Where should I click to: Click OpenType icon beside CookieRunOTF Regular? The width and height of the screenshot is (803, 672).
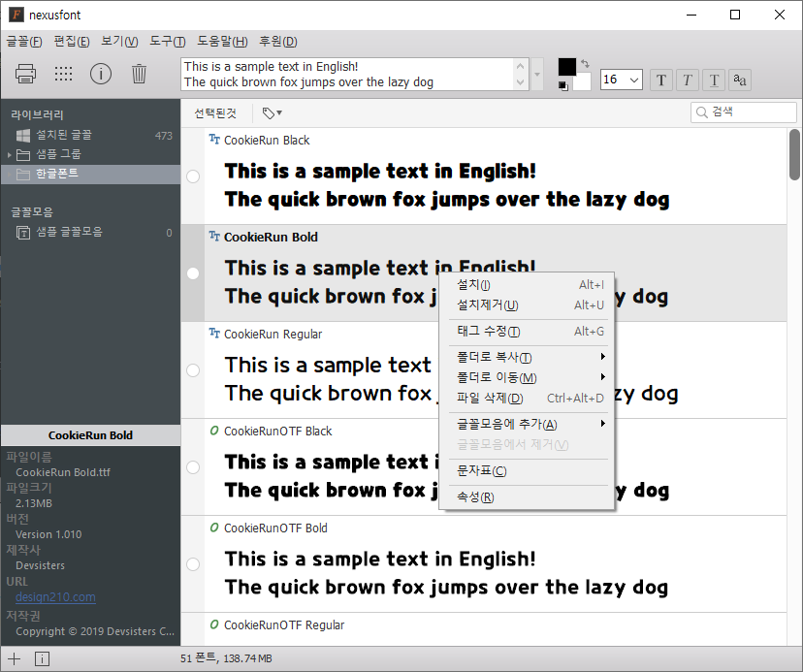tap(214, 624)
